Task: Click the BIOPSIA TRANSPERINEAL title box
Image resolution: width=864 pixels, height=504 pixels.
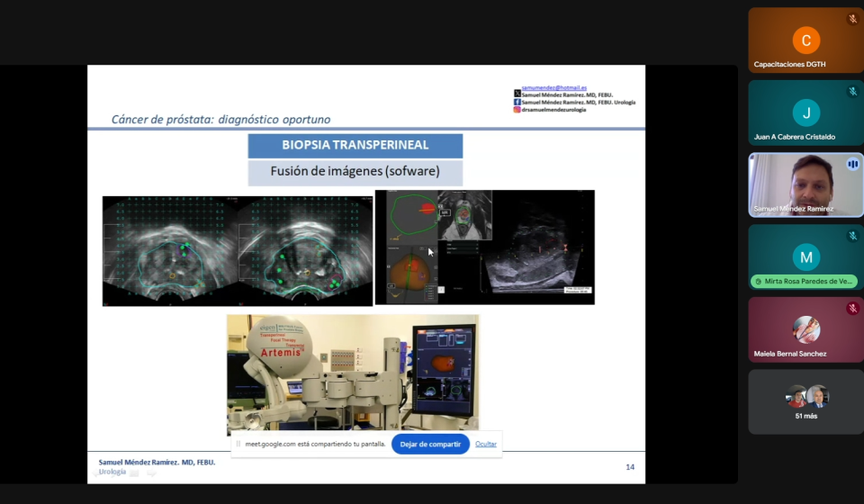Action: [x=355, y=145]
